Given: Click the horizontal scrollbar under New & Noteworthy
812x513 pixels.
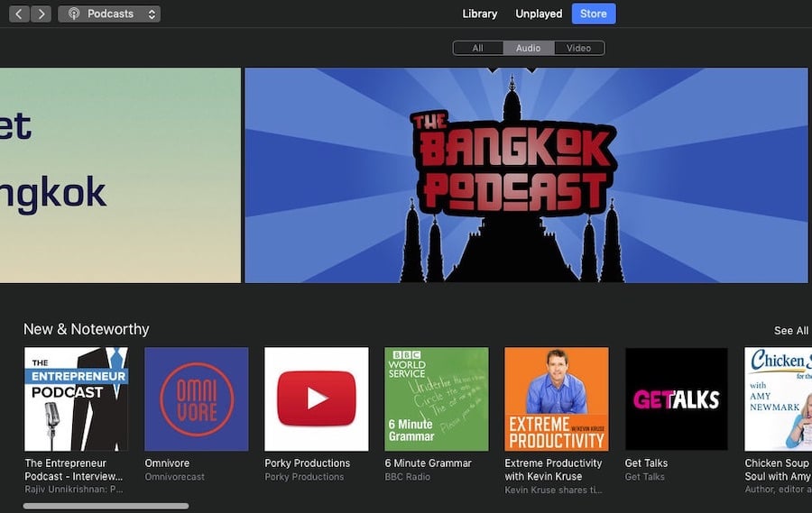Looking at the screenshot, I should pos(106,506).
